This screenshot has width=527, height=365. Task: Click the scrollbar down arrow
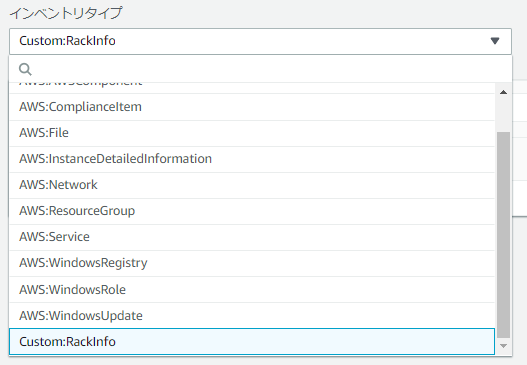click(x=503, y=346)
